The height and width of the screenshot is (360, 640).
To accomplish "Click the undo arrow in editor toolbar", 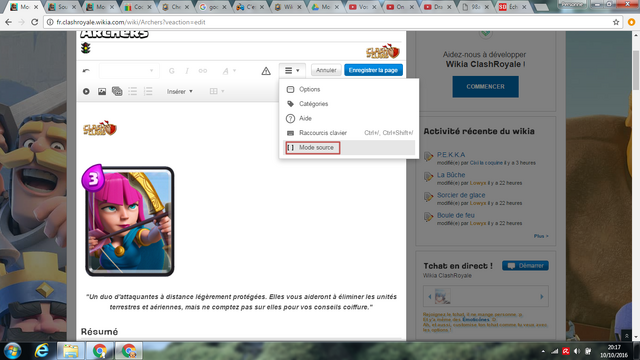I will click(86, 71).
